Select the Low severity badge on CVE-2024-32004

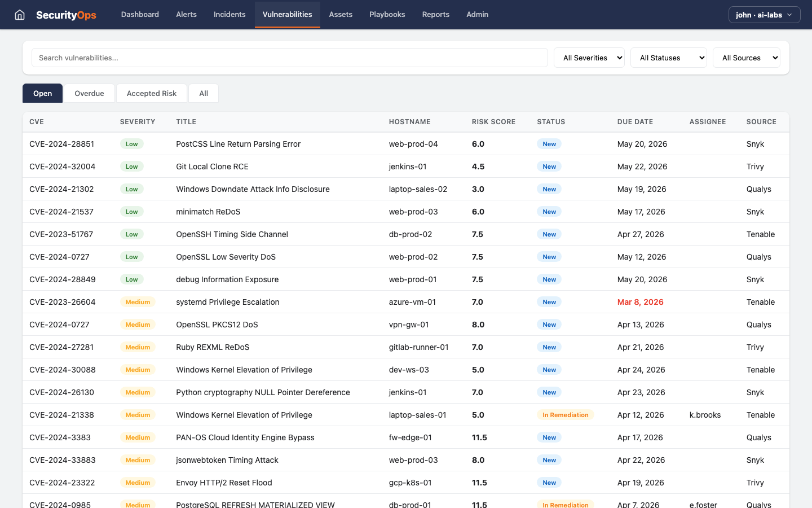tap(131, 167)
